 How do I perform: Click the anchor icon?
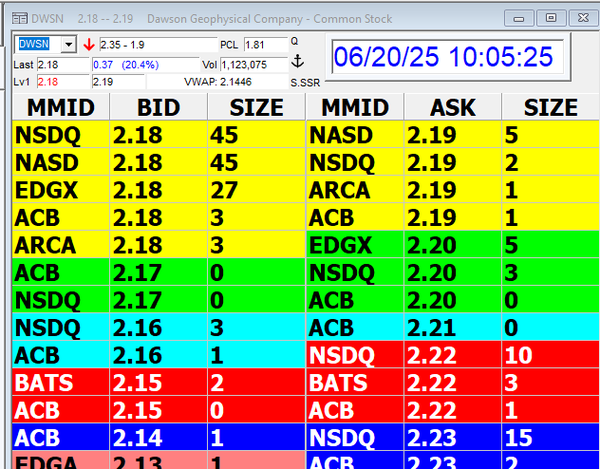coord(296,62)
